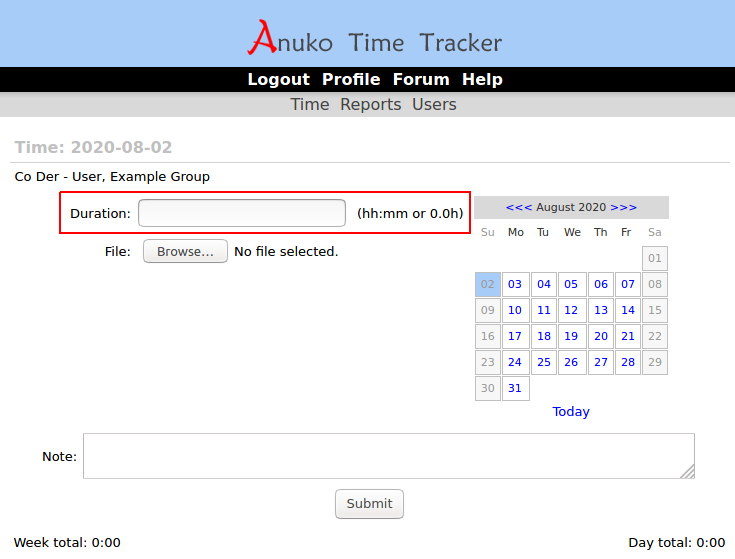Click the Anuko Time Tracker logo
This screenshot has height=559, width=735.
pos(375,40)
